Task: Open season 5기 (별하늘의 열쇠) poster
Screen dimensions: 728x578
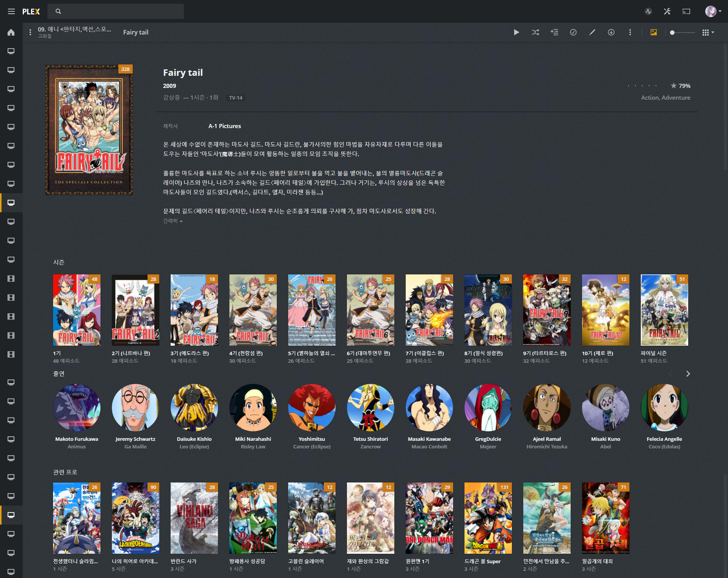Action: pyautogui.click(x=312, y=310)
